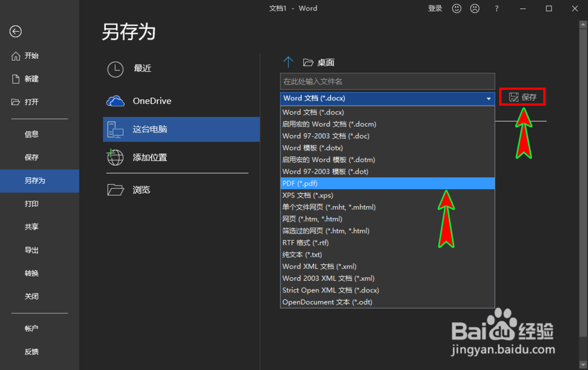
Task: Open the 开始 home page
Action: 39,56
